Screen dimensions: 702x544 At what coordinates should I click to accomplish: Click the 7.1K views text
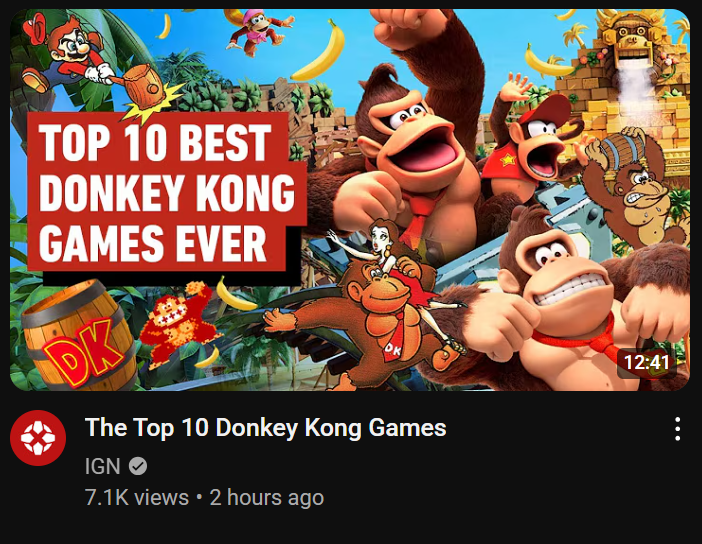click(137, 497)
